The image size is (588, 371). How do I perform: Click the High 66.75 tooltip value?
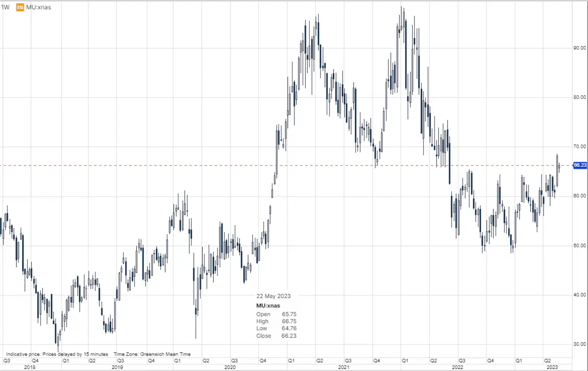tap(289, 321)
